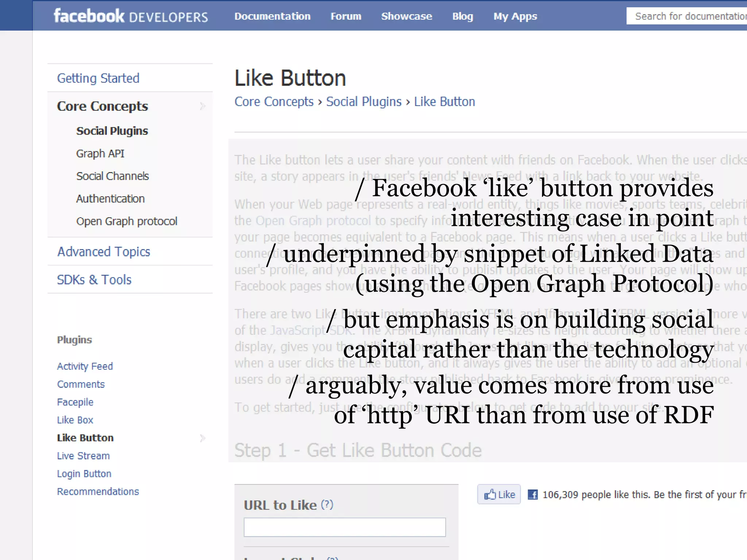The height and width of the screenshot is (560, 747).
Task: Open Recommendations plugin link
Action: (x=98, y=491)
